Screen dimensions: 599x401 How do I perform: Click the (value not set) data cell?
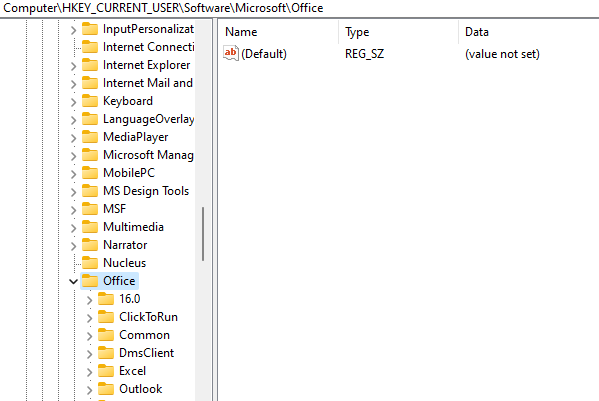(502, 54)
